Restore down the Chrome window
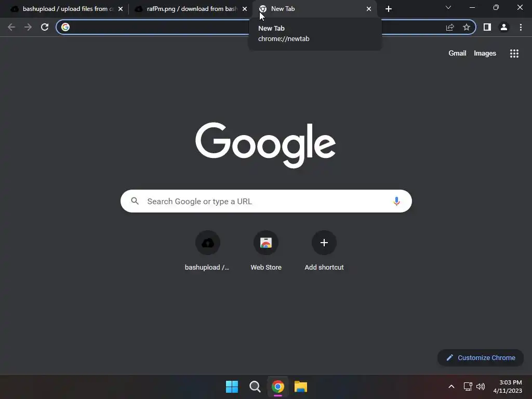Viewport: 532px width, 399px height. tap(496, 7)
